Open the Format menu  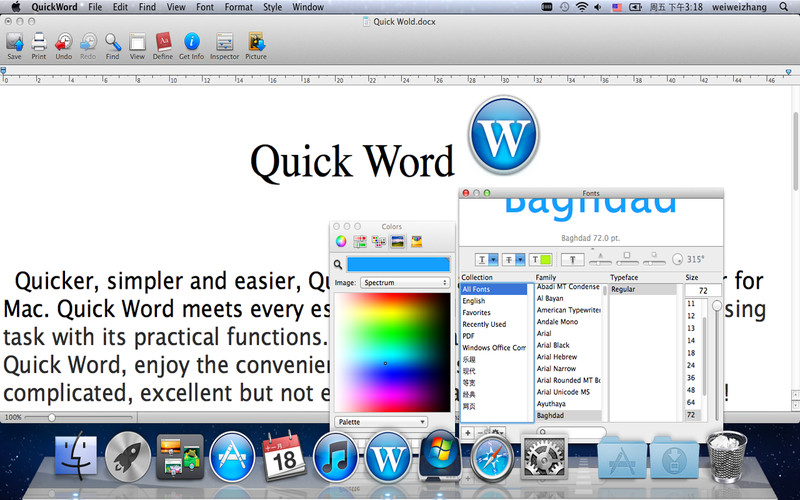239,7
